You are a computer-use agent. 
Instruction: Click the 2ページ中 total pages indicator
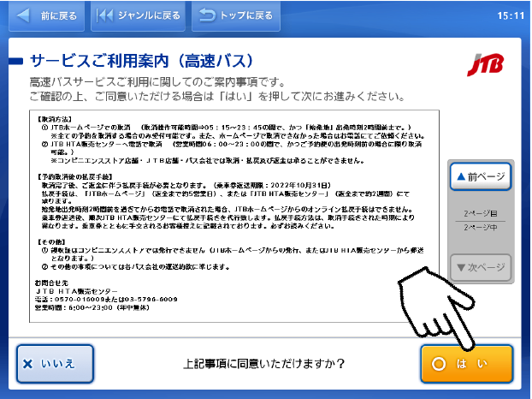(481, 228)
